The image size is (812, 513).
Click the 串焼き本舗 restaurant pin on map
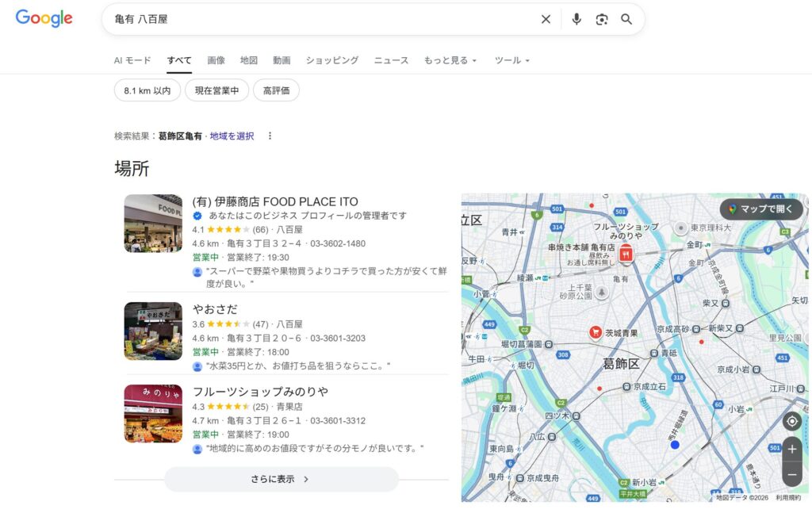point(625,254)
